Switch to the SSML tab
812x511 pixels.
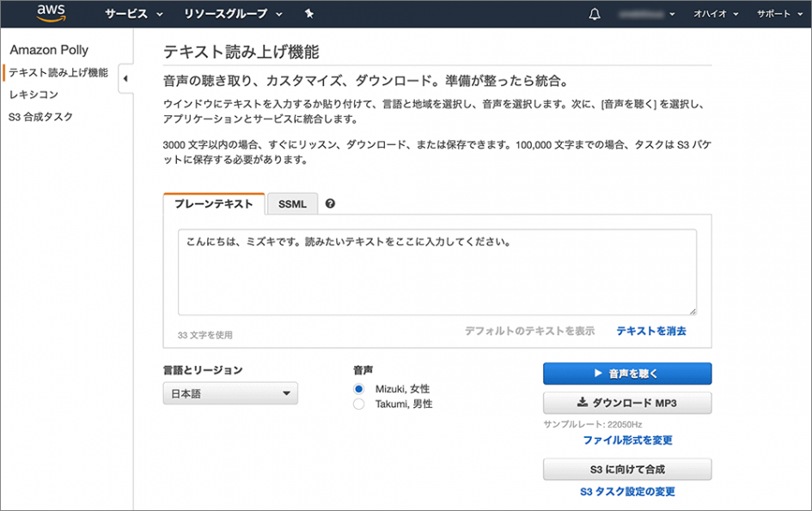(292, 204)
